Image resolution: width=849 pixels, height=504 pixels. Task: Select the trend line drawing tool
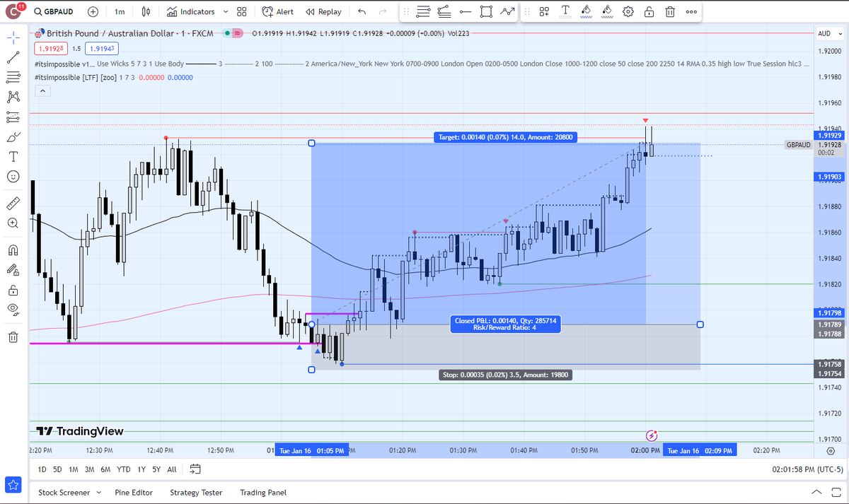(x=13, y=57)
